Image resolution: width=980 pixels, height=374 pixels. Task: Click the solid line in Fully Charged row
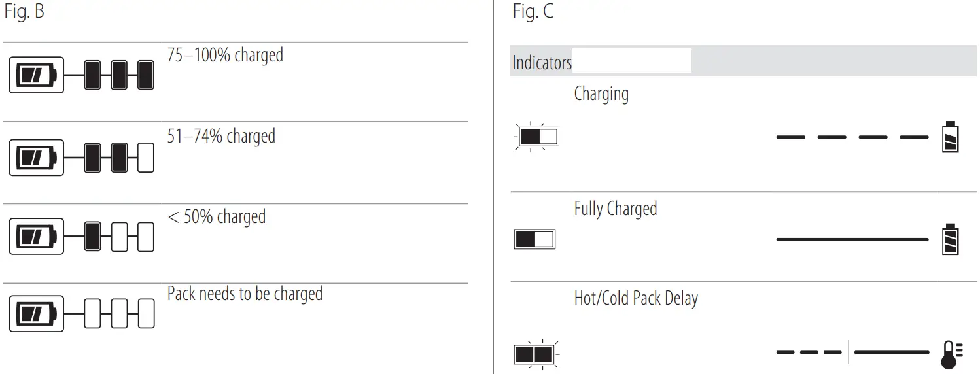coord(852,240)
